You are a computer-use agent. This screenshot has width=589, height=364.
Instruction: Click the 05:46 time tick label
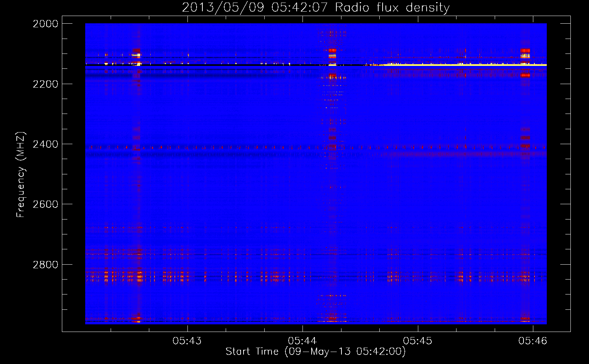point(533,341)
